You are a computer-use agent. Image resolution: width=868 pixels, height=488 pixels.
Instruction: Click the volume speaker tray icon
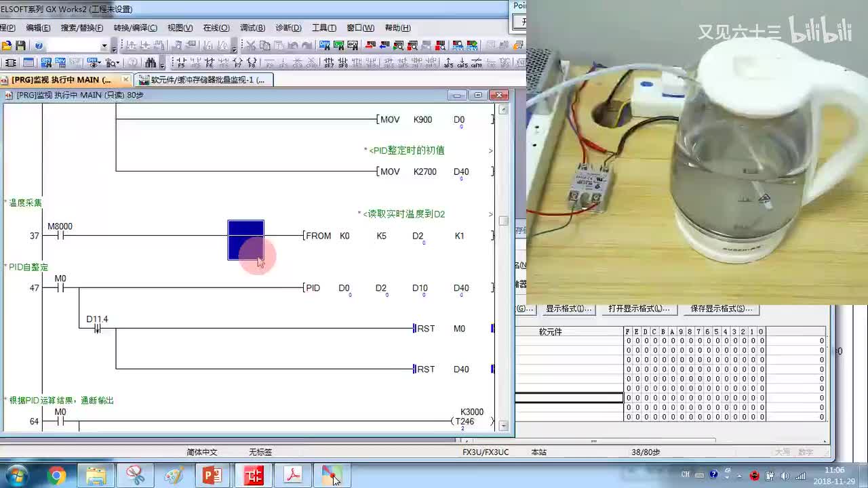[785, 476]
